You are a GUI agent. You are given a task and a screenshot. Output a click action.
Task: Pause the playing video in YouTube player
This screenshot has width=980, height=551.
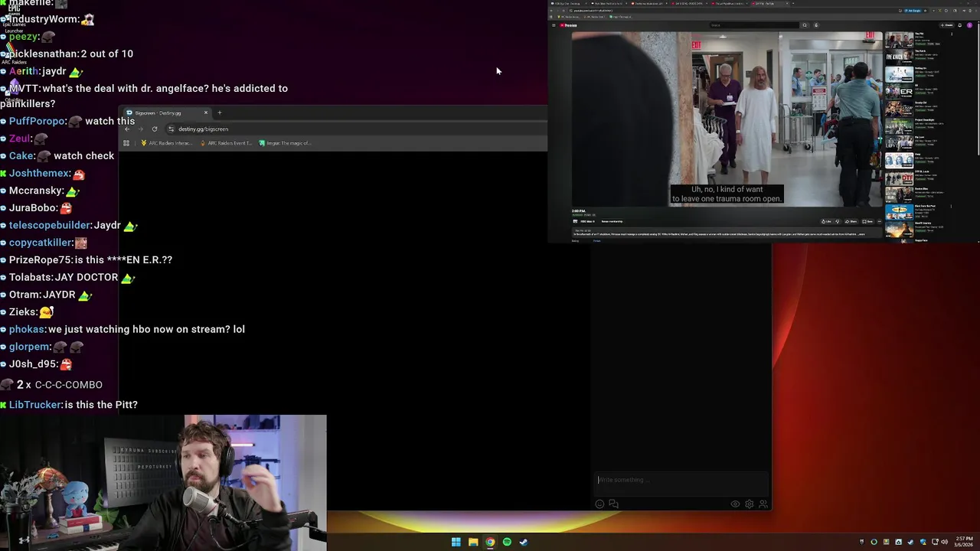727,119
